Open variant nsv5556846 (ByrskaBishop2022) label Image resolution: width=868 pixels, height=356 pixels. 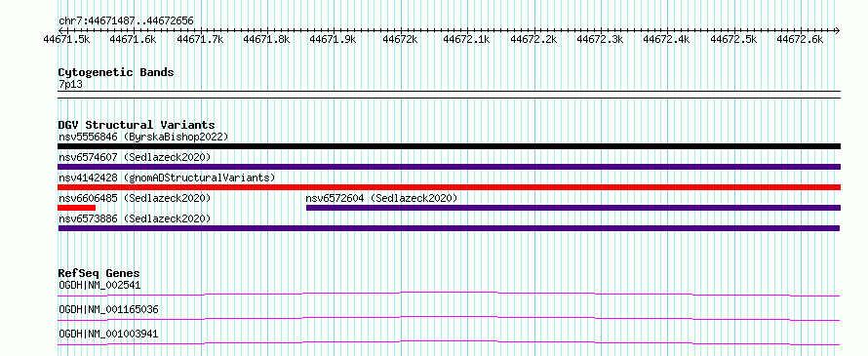[x=143, y=137]
